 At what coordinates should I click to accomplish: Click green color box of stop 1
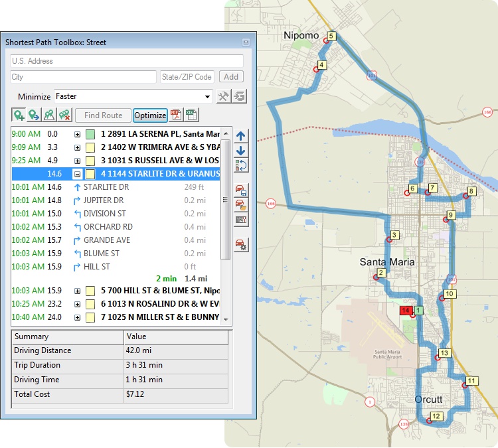pos(90,134)
